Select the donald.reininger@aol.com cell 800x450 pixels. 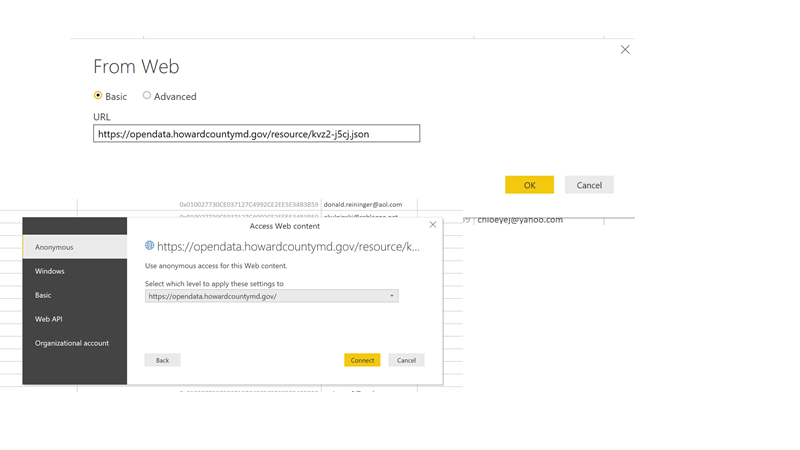coord(363,204)
